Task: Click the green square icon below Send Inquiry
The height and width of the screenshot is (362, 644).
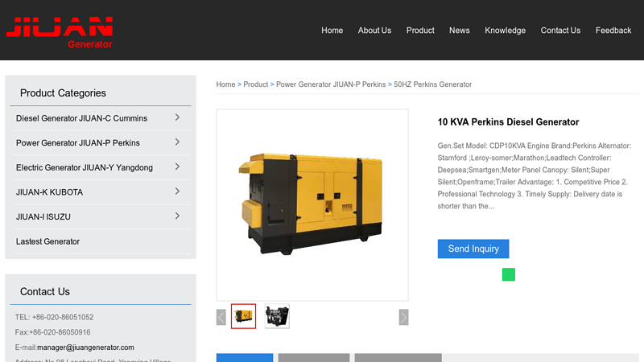Action: point(509,274)
